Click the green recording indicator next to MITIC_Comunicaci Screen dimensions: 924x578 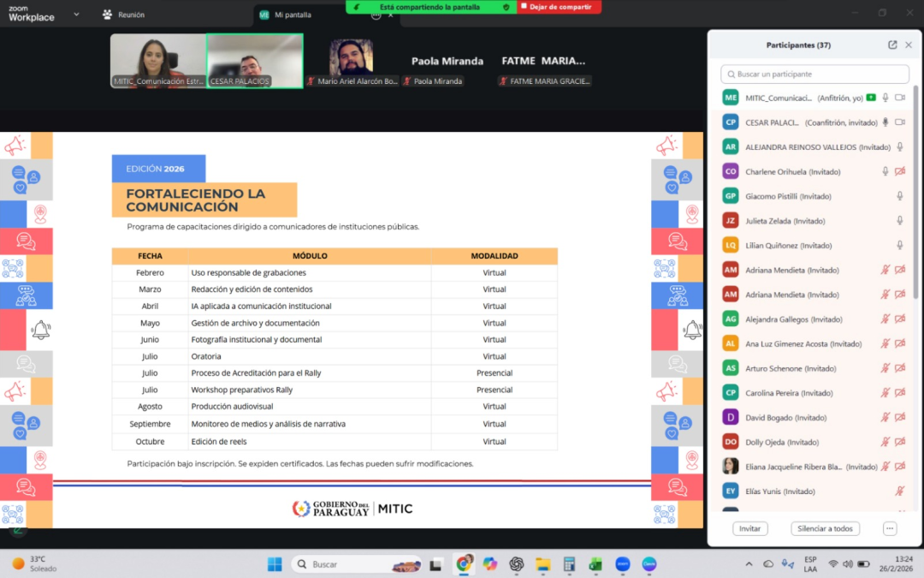(870, 97)
